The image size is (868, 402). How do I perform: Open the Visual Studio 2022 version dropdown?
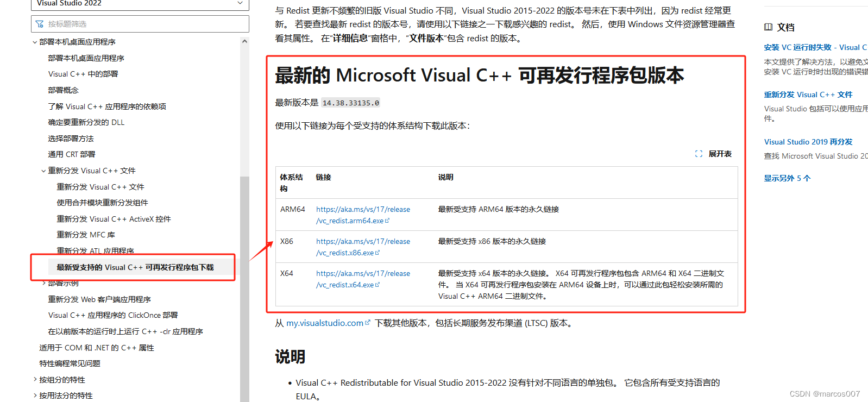point(140,4)
